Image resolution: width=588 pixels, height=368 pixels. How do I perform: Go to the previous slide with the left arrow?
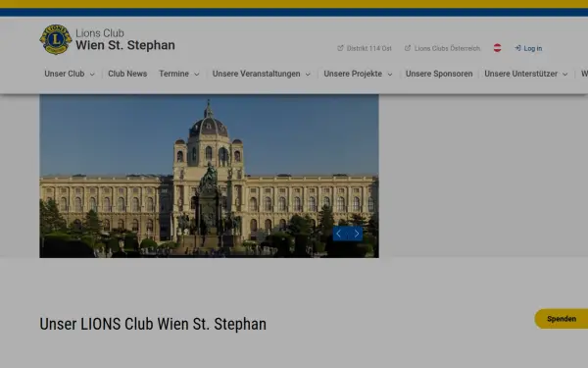339,234
